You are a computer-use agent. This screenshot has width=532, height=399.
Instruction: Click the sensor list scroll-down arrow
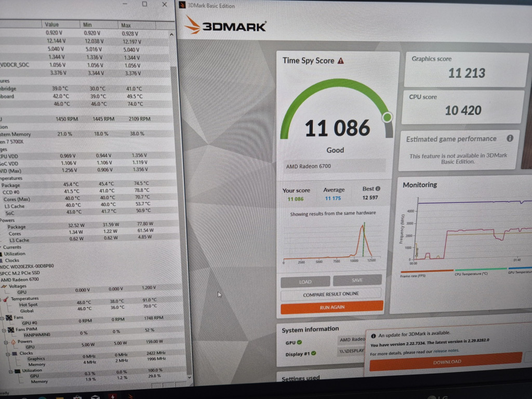[189, 377]
